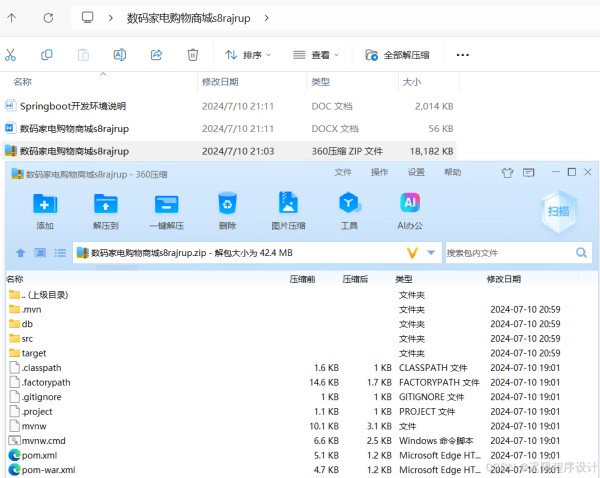Click the skin shirt icon in 360压缩 title bar
Screen dimensions: 600x478
click(x=507, y=173)
